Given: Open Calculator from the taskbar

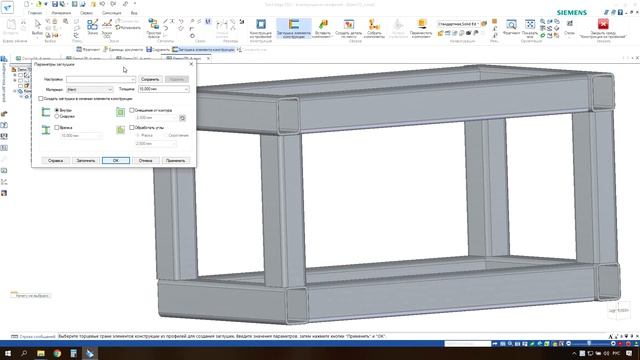Looking at the screenshot, I should pos(73,353).
